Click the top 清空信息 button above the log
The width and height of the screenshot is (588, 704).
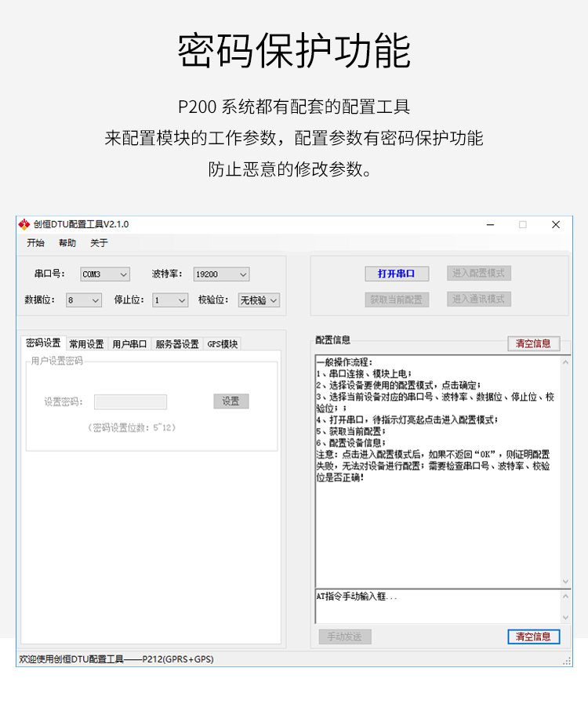pos(533,343)
